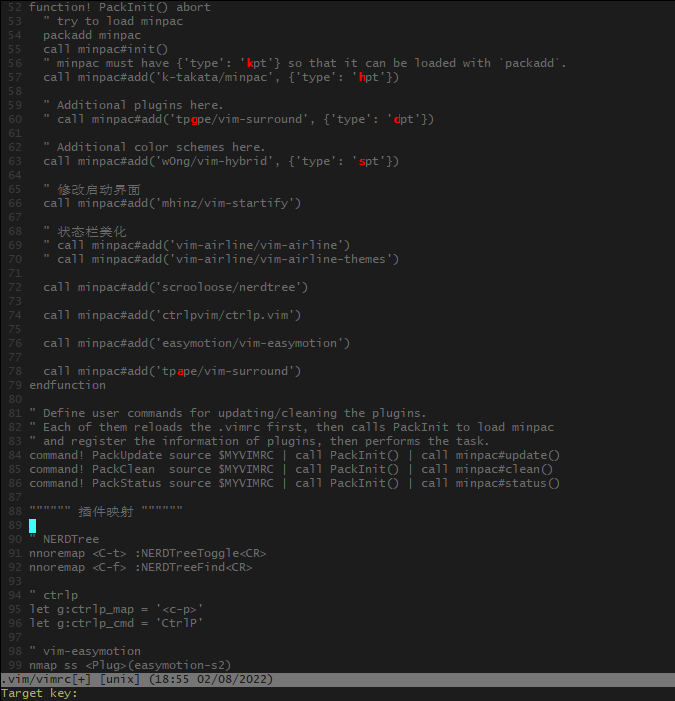Click 'PackClean' on line 85
Screen dimensions: 675x701
pos(123,469)
